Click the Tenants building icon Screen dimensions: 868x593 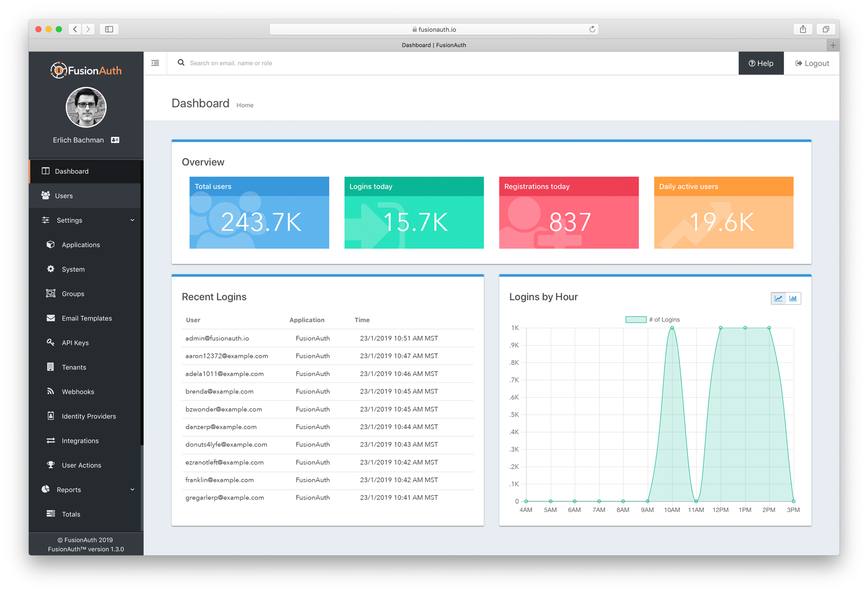click(51, 367)
